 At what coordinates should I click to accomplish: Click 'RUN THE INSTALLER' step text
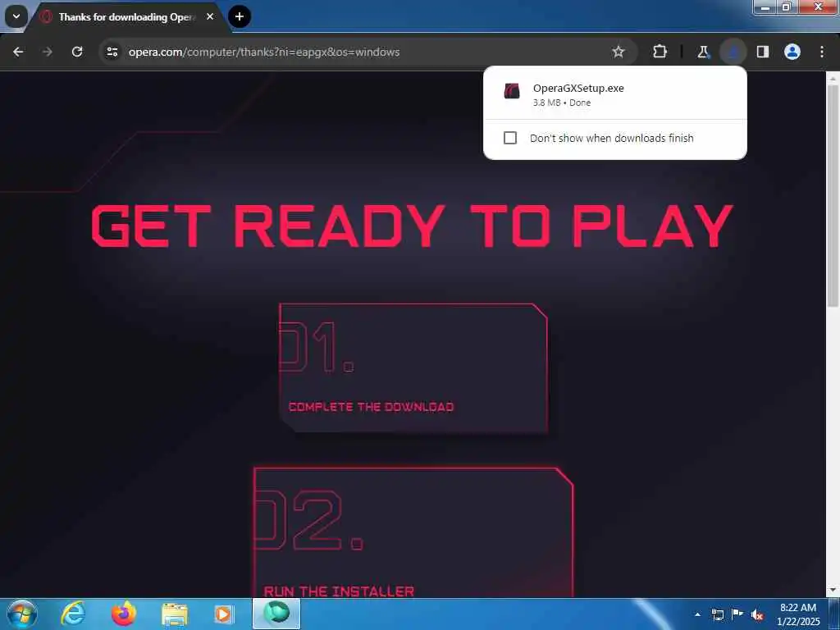(x=339, y=591)
